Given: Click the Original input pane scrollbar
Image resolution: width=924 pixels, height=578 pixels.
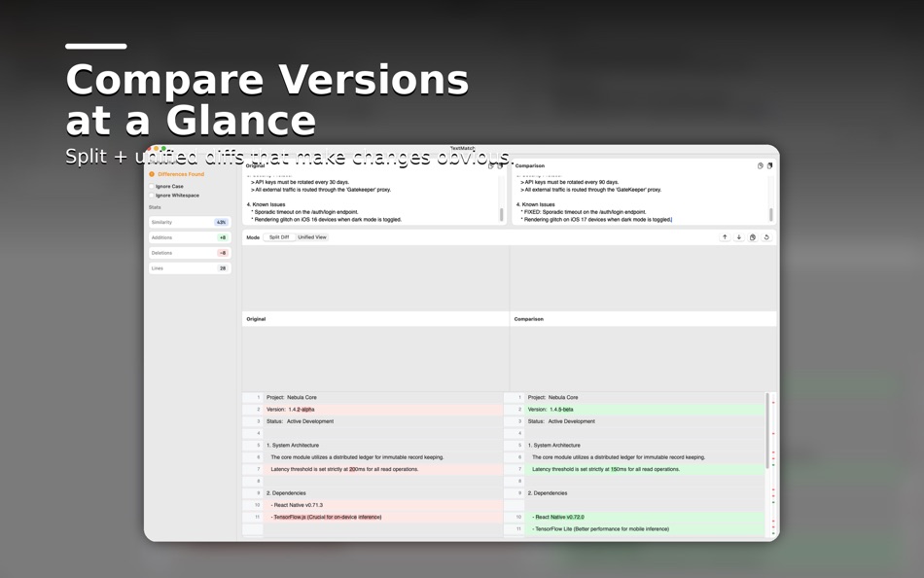Looking at the screenshot, I should click(x=502, y=214).
